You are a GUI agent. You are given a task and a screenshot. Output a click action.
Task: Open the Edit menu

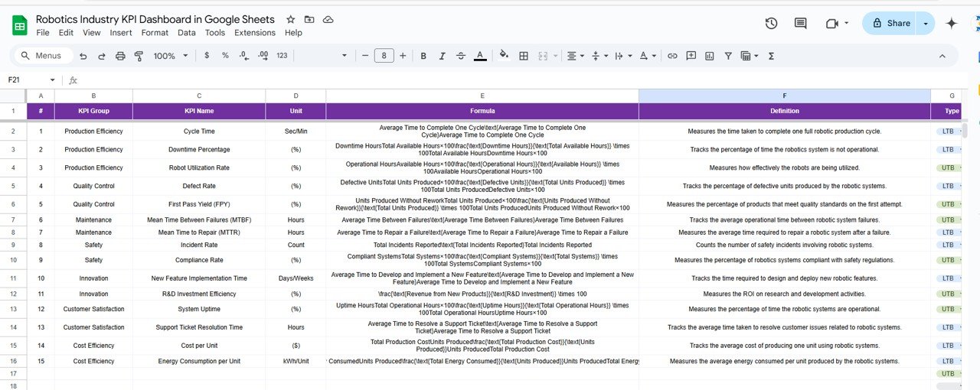point(66,33)
